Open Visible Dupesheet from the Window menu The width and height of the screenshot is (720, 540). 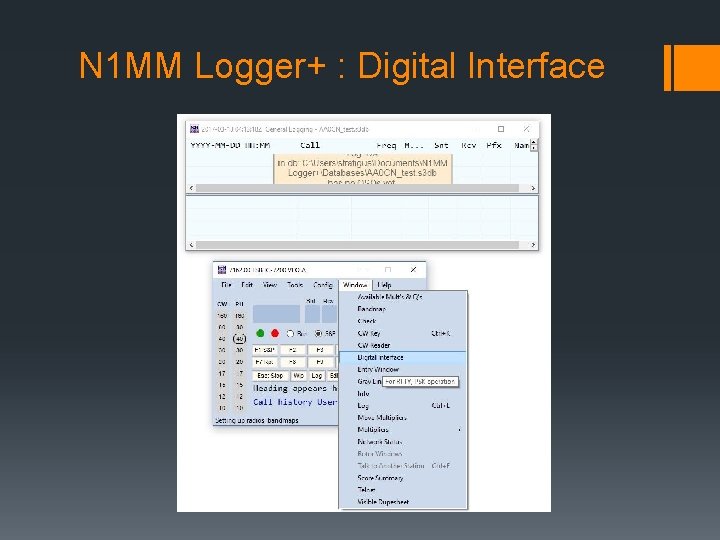coord(403,502)
